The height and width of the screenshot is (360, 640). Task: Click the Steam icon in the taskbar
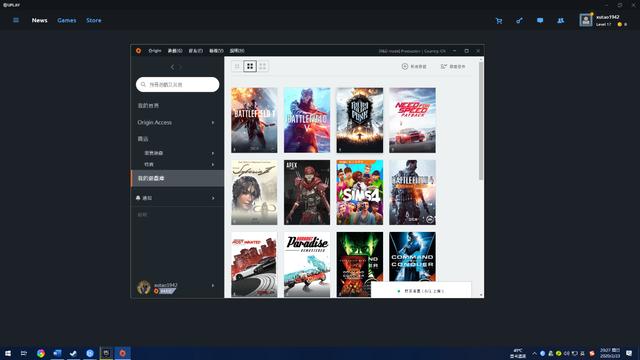73,353
